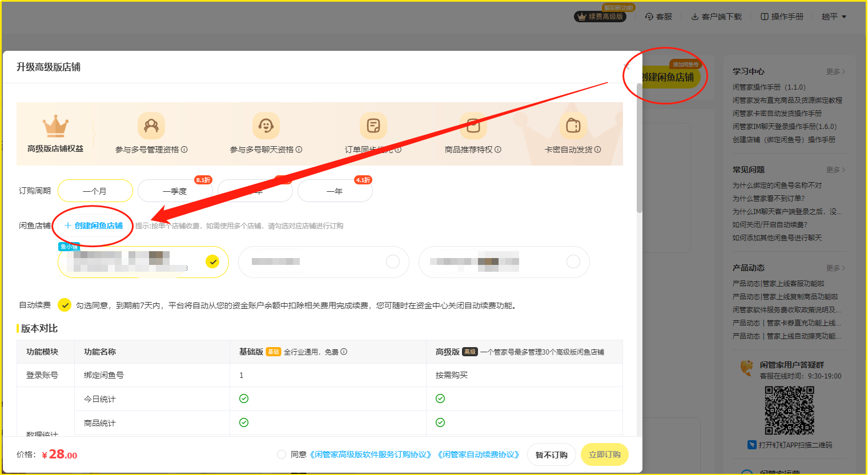Click the 立即订购 button
868x475 pixels.
point(604,454)
